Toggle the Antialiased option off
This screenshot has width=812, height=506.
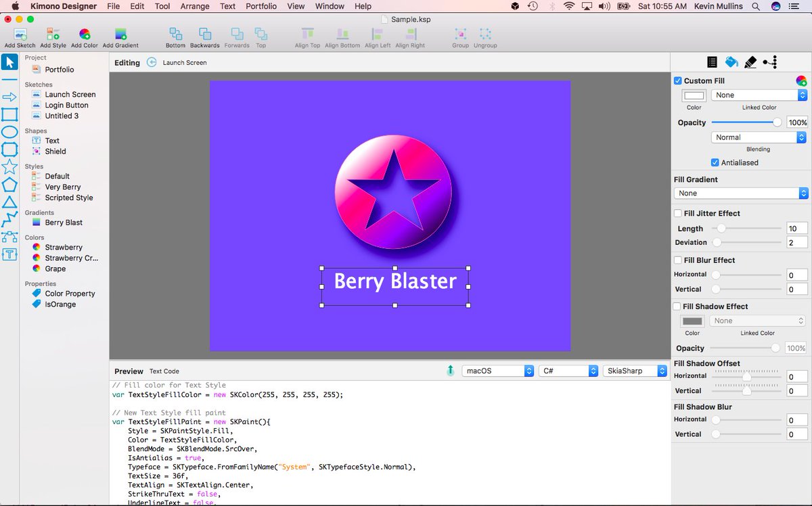(715, 162)
